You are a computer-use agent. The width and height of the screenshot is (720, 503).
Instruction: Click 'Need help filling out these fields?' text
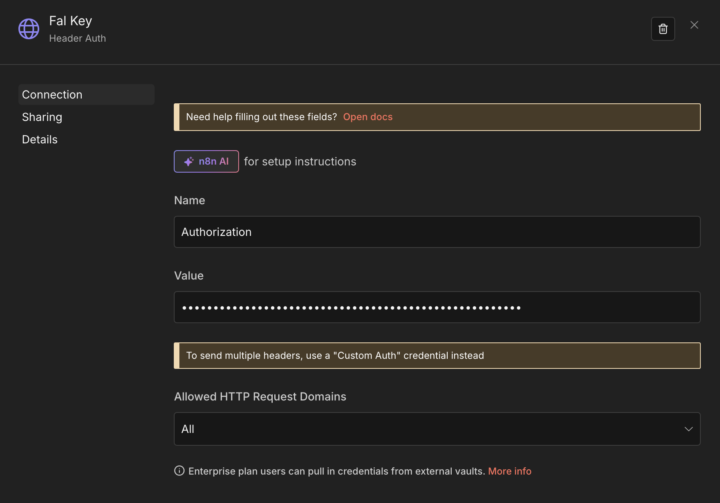[261, 117]
